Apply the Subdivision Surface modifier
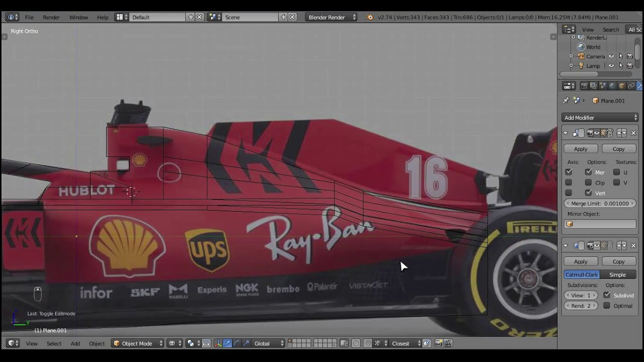The width and height of the screenshot is (644, 362). coord(581,261)
